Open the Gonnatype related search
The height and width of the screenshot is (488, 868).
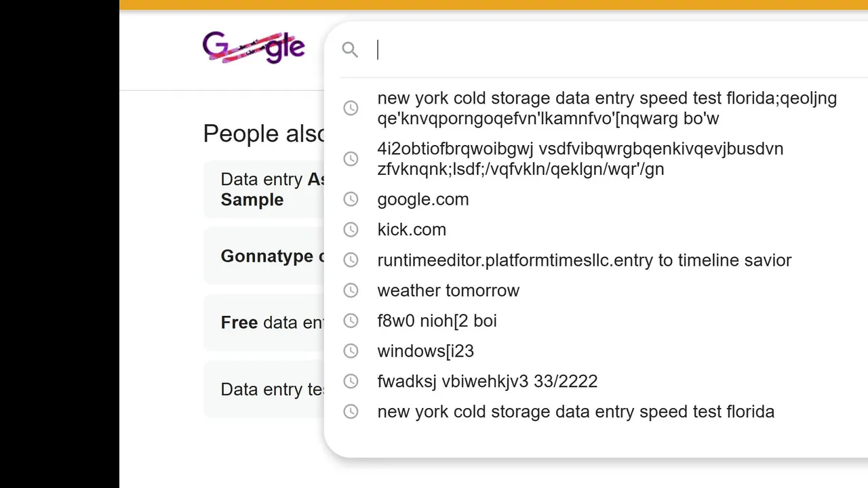point(267,256)
